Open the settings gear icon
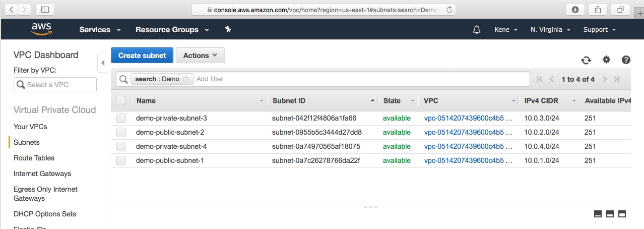644x229 pixels. click(606, 60)
